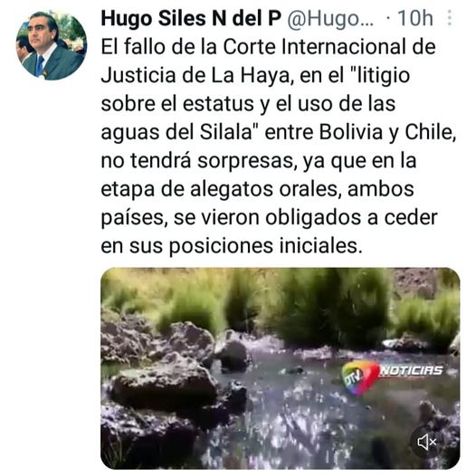This screenshot has width=476, height=475.
Task: Play the Silala river video
Action: [x=280, y=368]
